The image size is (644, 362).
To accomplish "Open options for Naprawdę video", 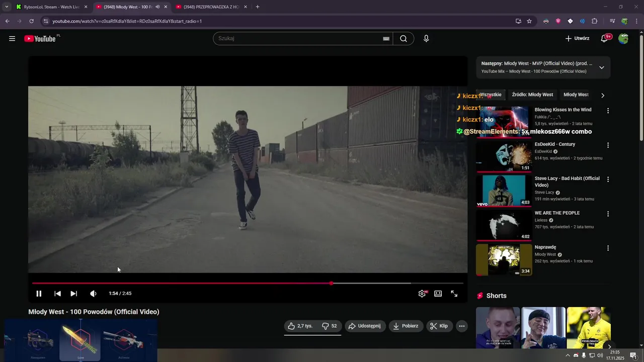I will [608, 248].
